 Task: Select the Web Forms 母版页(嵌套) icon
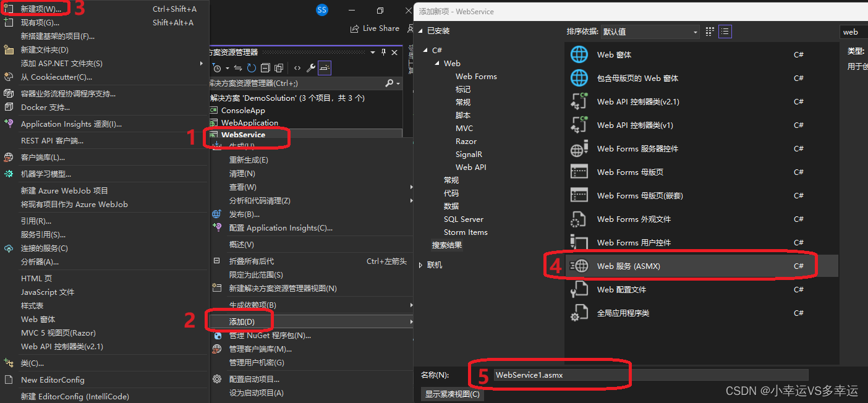click(x=579, y=195)
